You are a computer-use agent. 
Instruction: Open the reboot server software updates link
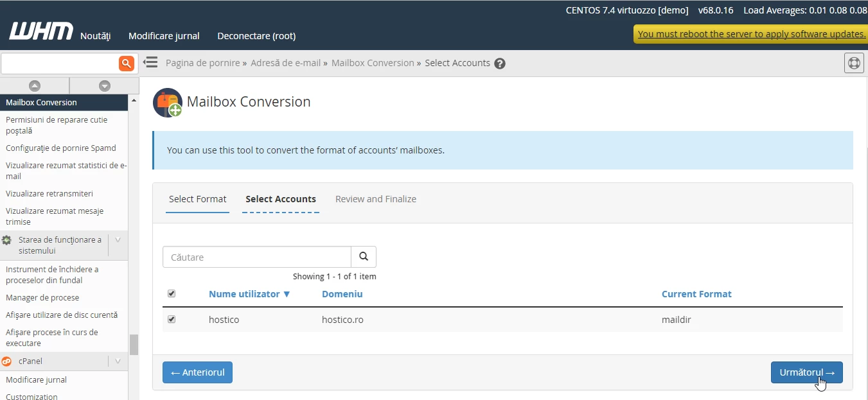(x=750, y=33)
